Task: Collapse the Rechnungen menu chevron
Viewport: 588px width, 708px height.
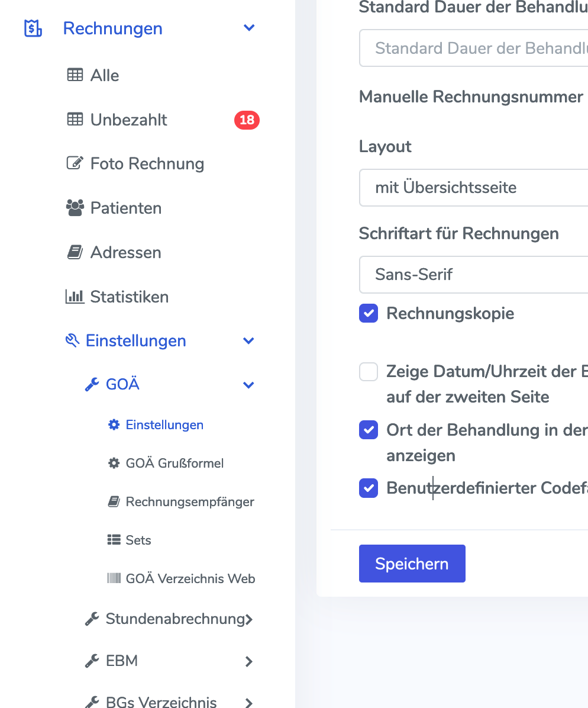Action: pos(249,28)
